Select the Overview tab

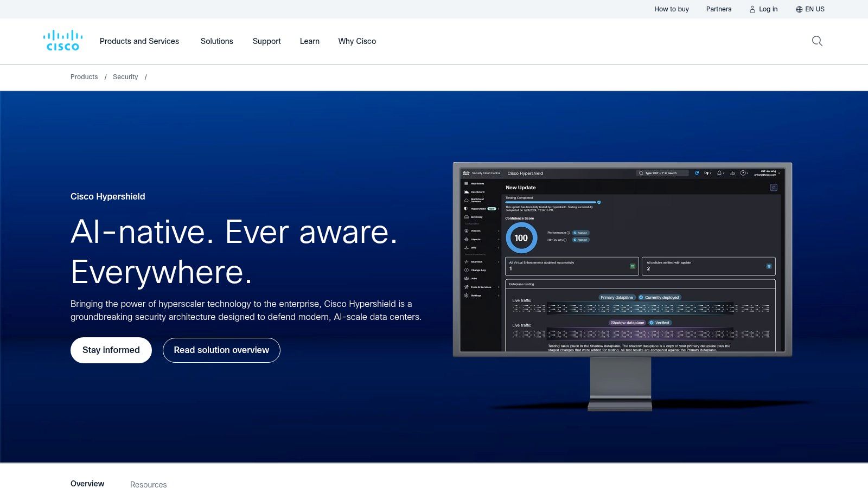[87, 484]
